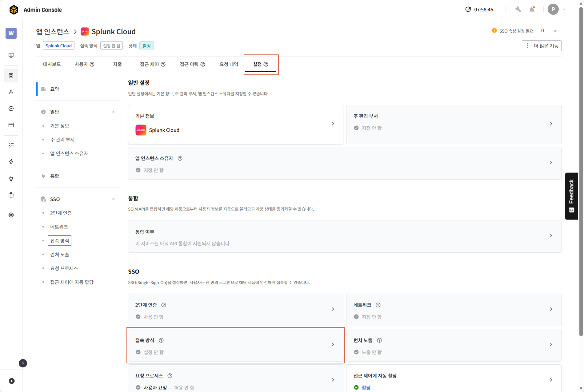This screenshot has width=584, height=392.
Task: Select the apps grid sidebar icon
Action: 11,75
